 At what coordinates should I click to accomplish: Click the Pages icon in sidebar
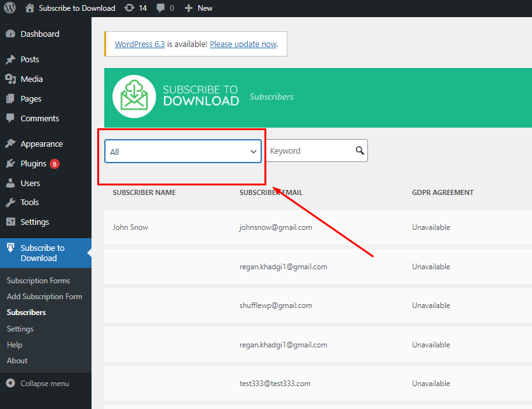11,98
